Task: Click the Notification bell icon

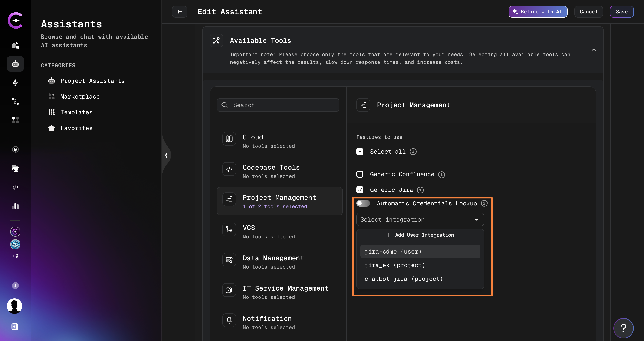Action: click(x=229, y=320)
